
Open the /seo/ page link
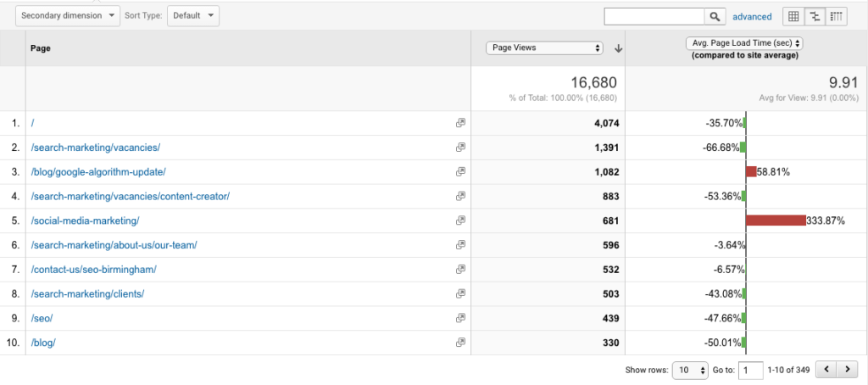[x=42, y=318]
